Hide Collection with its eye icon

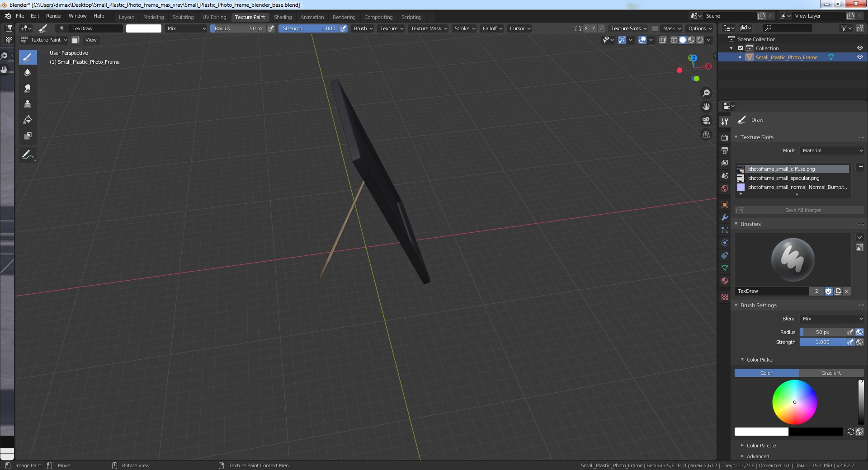(x=860, y=48)
